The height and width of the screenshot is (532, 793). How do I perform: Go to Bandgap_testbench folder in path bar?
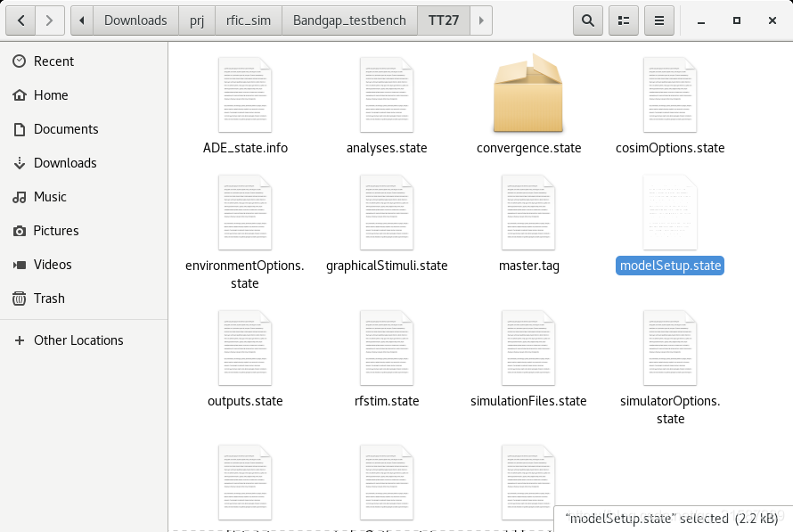[349, 20]
